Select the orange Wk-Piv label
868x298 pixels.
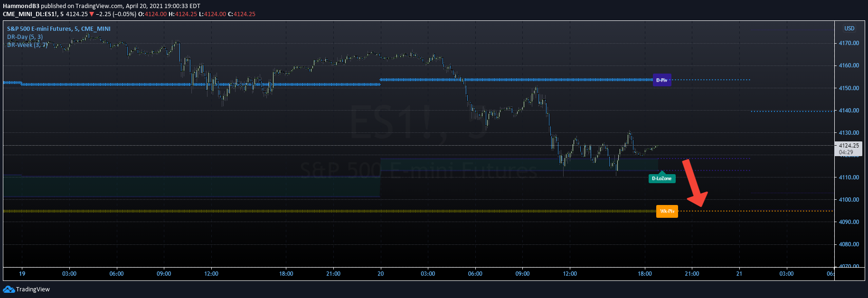[x=667, y=211]
